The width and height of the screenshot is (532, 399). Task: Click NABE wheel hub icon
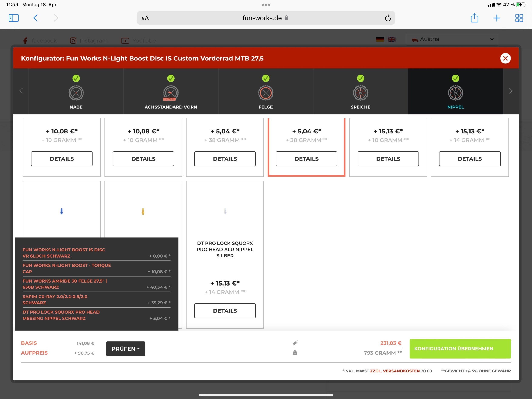tap(76, 93)
